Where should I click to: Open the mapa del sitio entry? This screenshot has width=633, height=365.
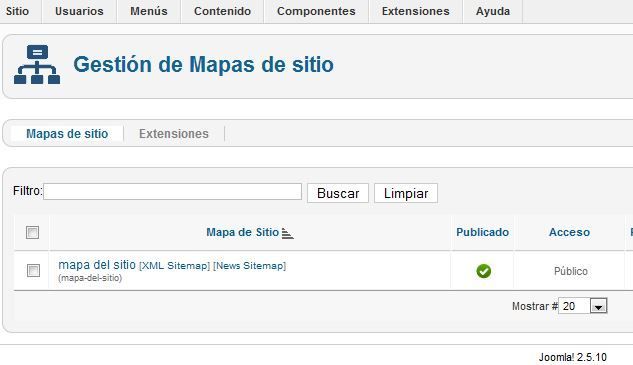[x=97, y=265]
